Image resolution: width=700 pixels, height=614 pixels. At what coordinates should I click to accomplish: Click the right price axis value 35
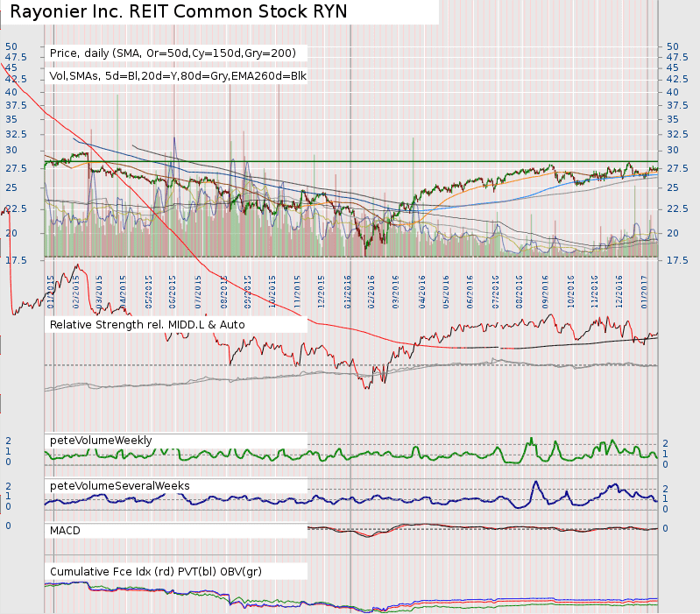click(x=672, y=119)
